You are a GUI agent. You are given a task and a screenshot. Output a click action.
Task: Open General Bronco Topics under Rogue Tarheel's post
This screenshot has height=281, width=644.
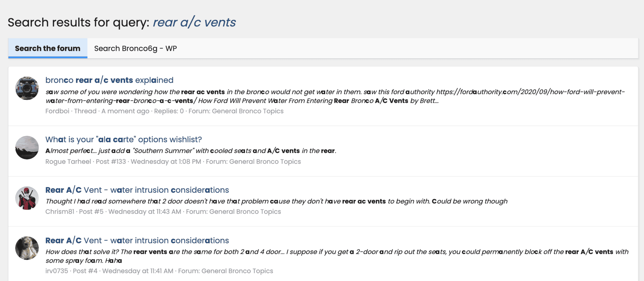(265, 161)
